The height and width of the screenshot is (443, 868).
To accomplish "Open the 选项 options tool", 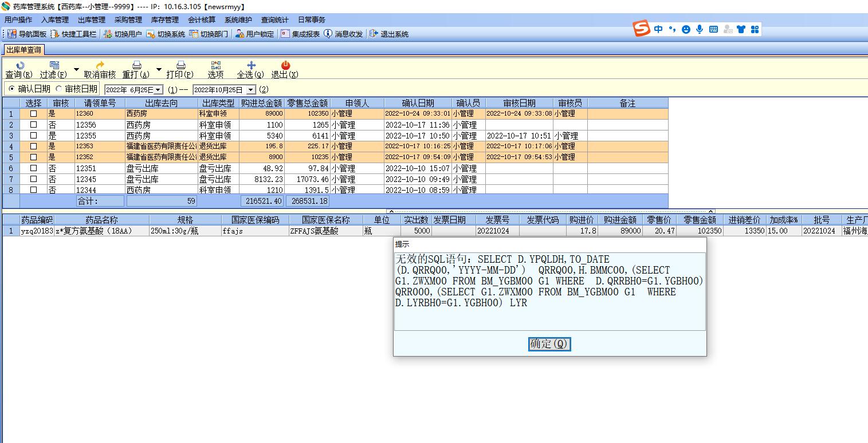I will pos(215,70).
